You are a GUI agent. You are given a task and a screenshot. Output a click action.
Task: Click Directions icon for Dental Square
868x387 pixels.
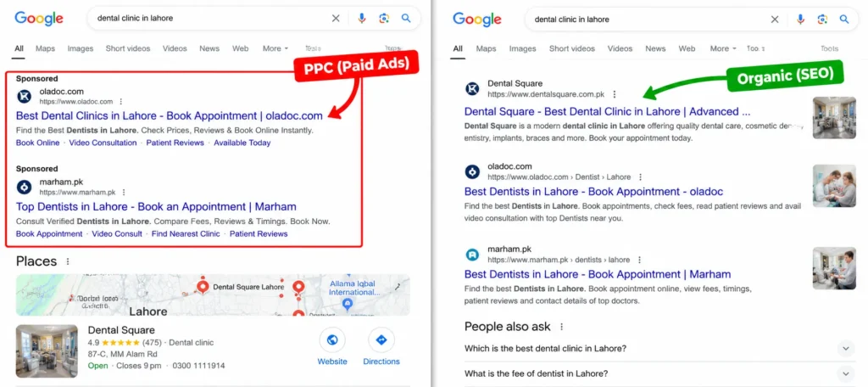[x=381, y=340]
